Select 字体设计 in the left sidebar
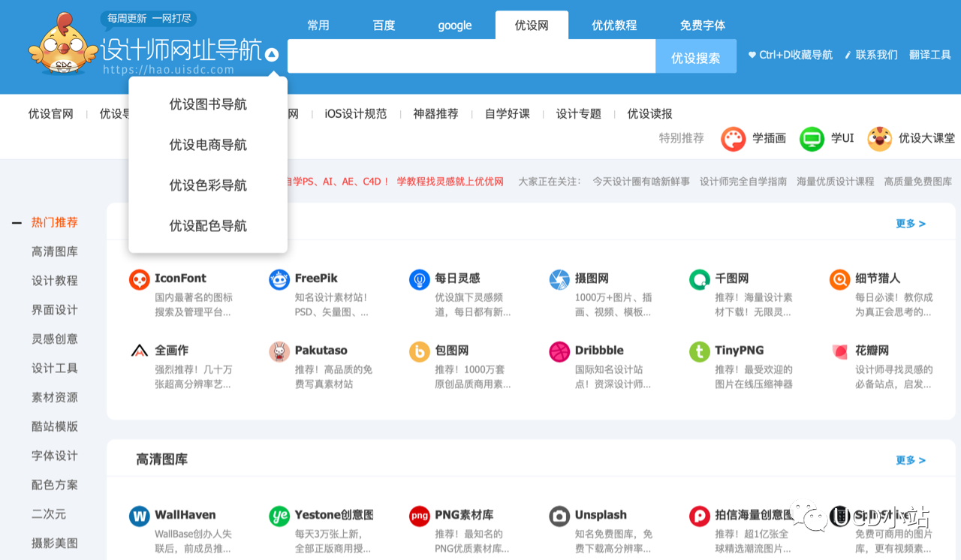Viewport: 961px width, 560px height. (x=55, y=456)
